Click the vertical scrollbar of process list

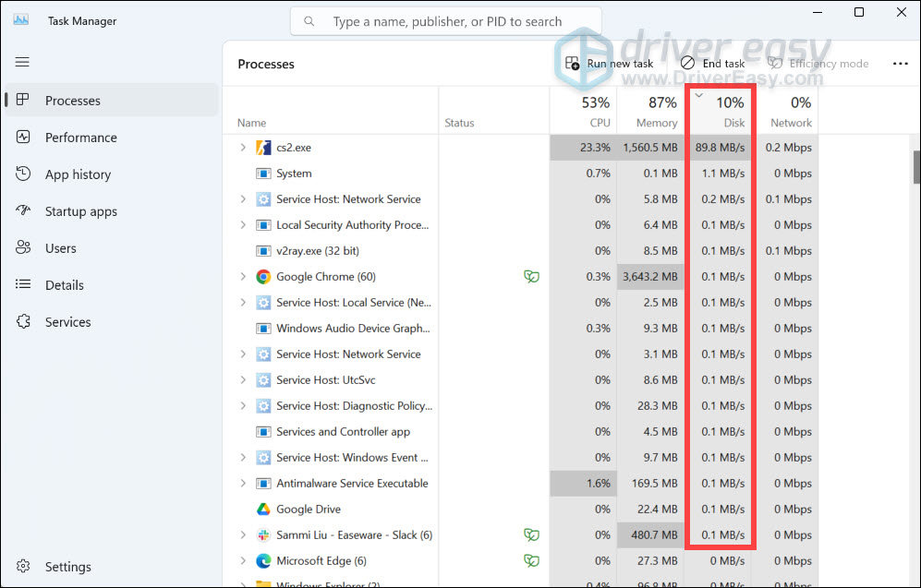915,166
